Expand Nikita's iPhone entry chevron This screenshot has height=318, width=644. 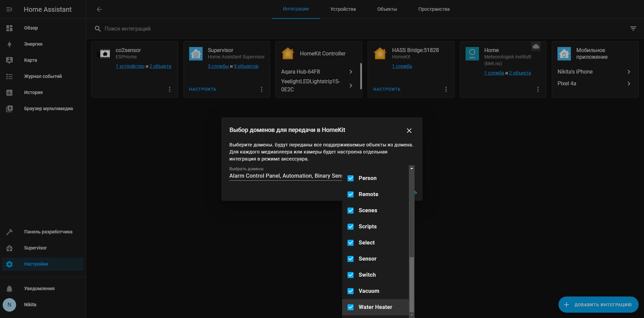coord(629,72)
